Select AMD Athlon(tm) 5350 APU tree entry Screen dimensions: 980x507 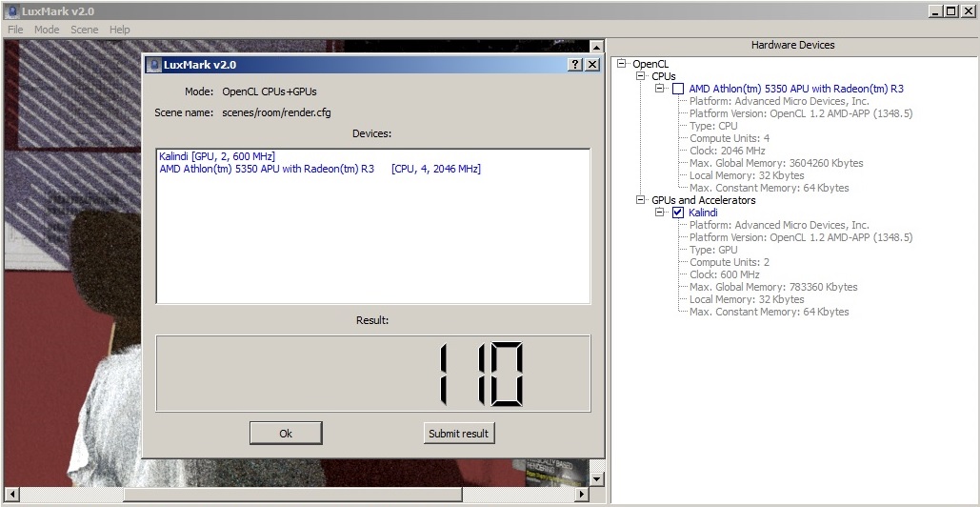click(796, 89)
